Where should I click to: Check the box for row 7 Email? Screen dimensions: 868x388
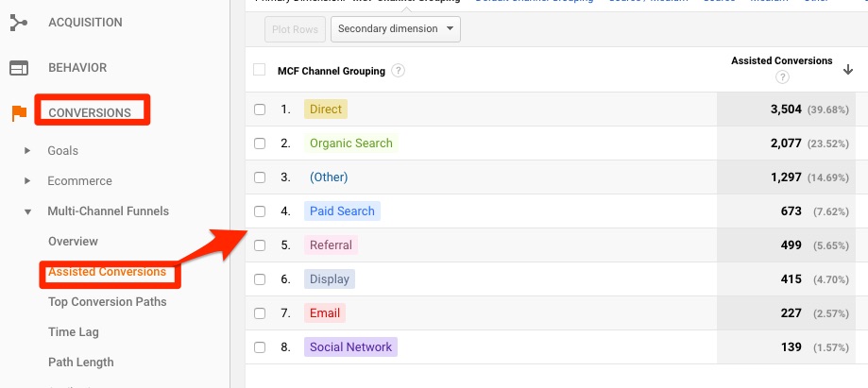tap(260, 313)
